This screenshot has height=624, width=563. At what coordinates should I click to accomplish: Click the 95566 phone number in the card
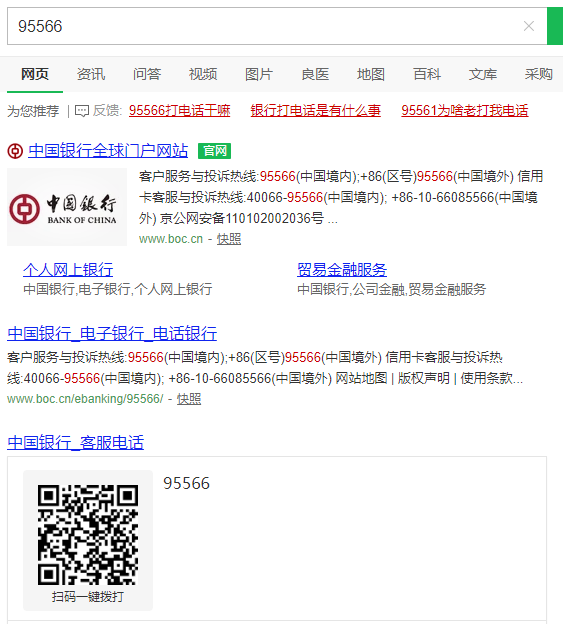(186, 483)
